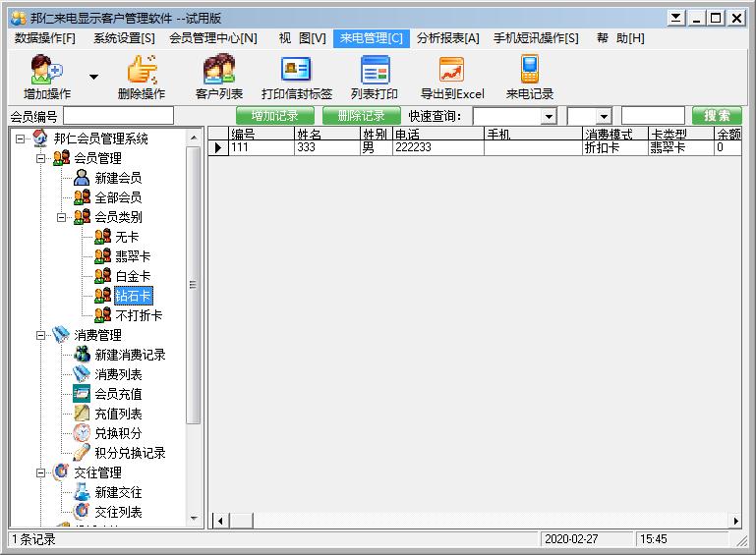Click the 无卡 category icon
The height and width of the screenshot is (555, 756).
[x=102, y=237]
